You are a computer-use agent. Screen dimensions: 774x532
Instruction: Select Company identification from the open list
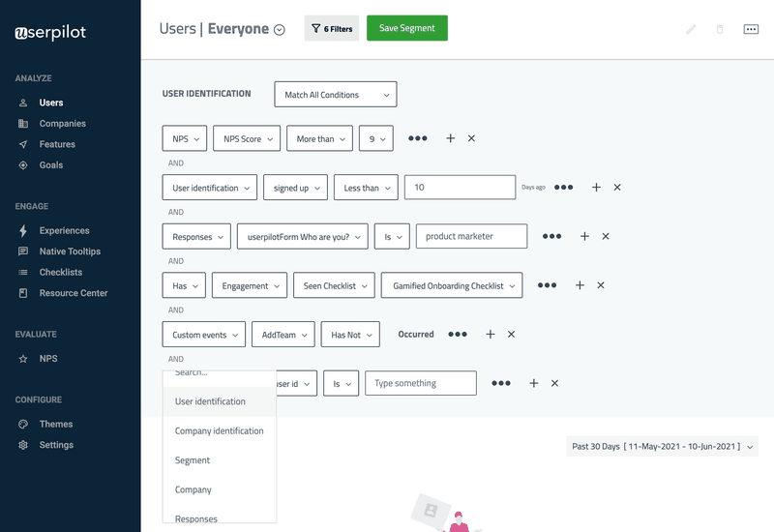click(220, 430)
